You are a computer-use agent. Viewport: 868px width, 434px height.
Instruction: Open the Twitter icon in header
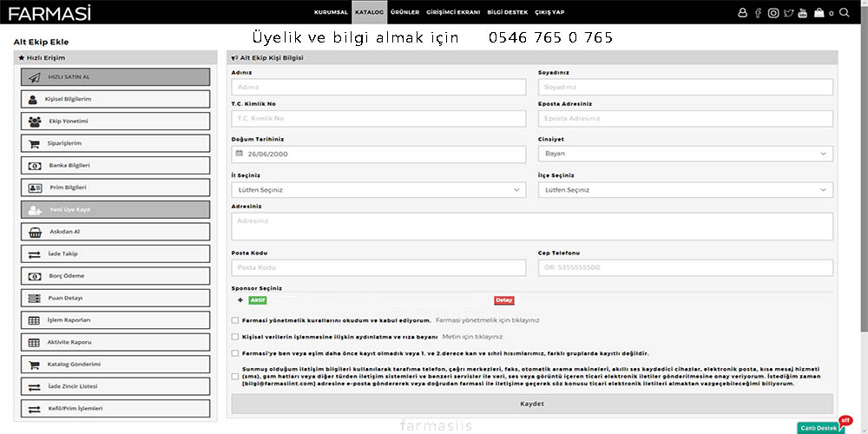coord(788,13)
